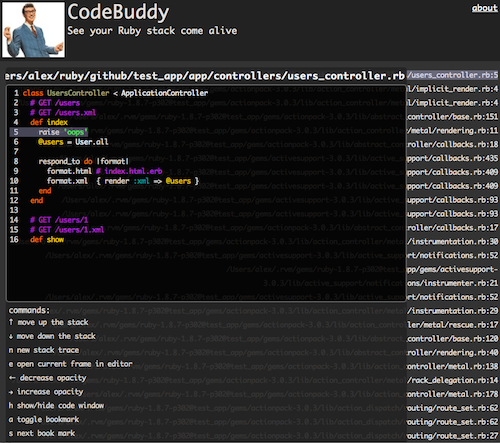This screenshot has width=500, height=443.
Task: Click the 'commands:' heading
Action: 29,310
